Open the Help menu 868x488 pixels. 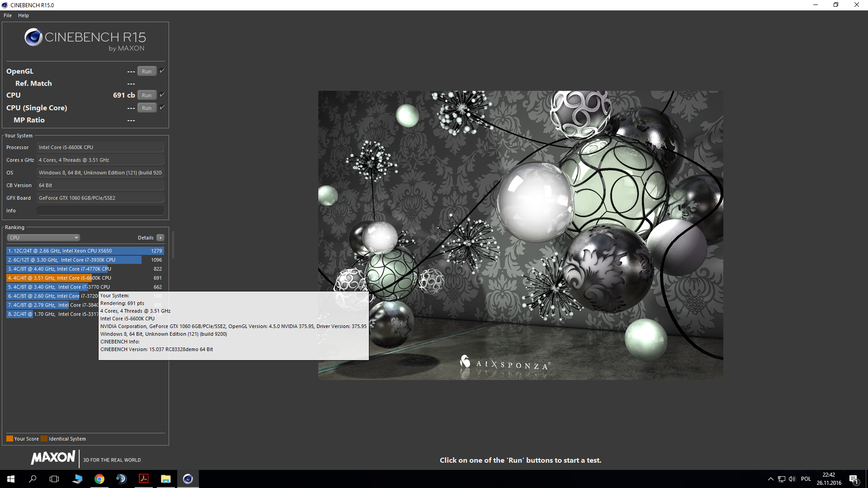pyautogui.click(x=24, y=15)
